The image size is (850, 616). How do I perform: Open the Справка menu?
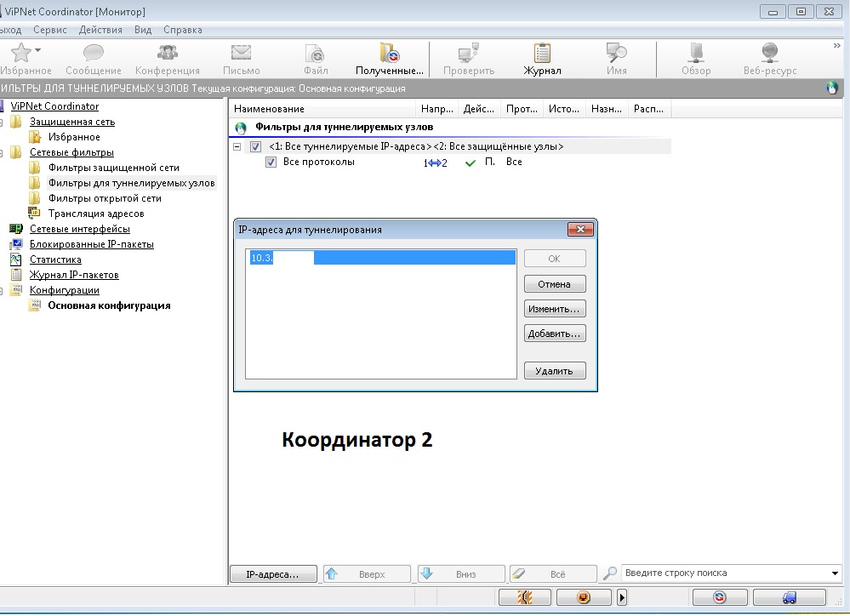click(183, 30)
